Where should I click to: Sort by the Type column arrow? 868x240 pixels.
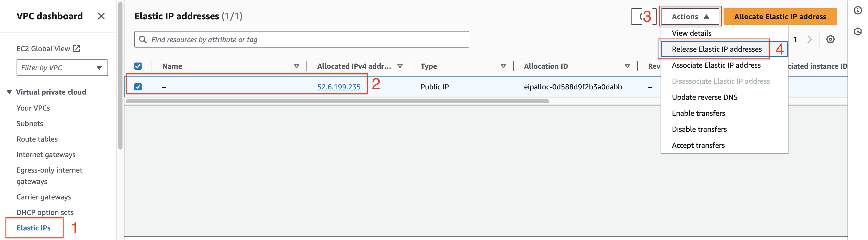pyautogui.click(x=503, y=66)
